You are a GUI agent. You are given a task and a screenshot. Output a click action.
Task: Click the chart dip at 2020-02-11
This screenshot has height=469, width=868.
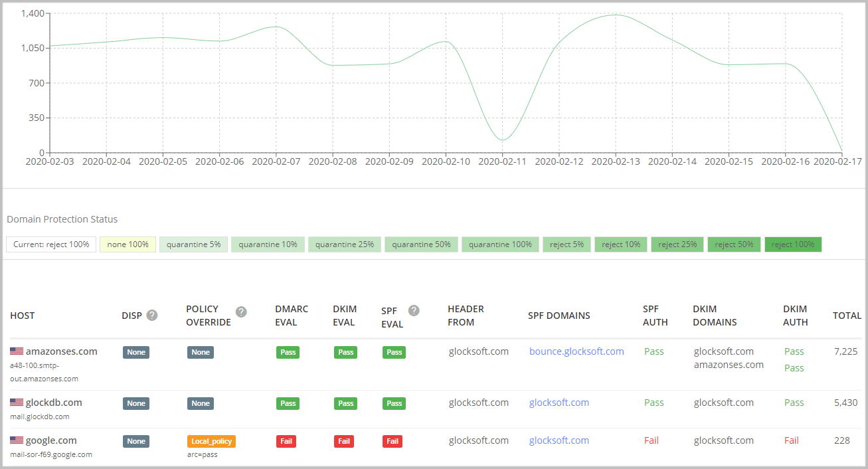503,140
